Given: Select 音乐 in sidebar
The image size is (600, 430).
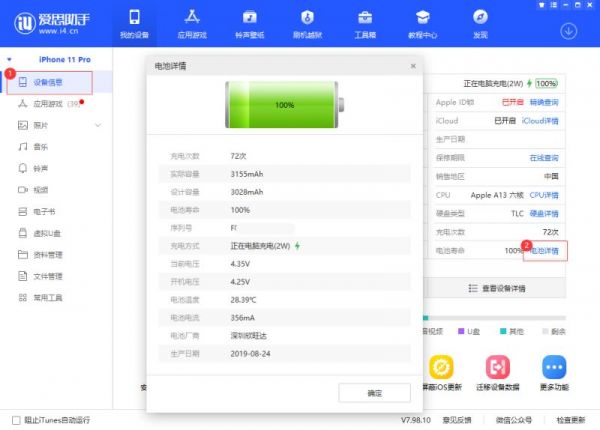Looking at the screenshot, I should coord(41,146).
